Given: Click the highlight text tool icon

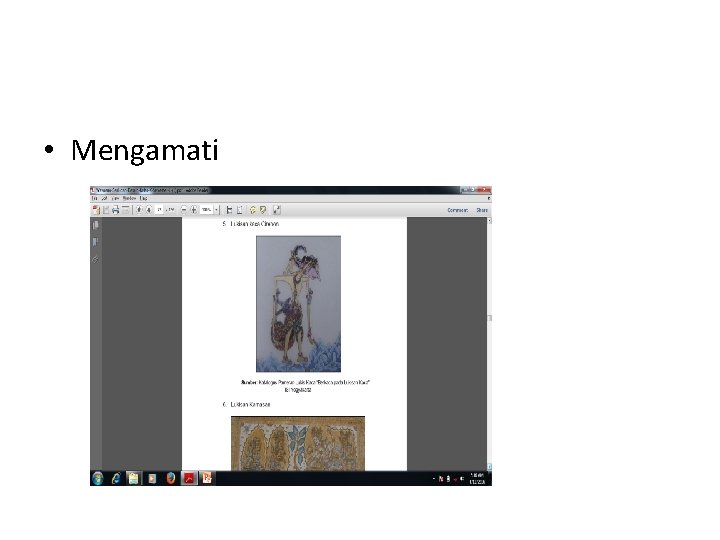Looking at the screenshot, I should (263, 210).
